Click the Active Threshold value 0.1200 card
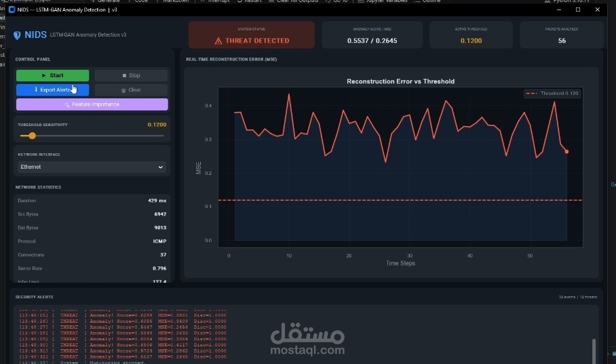This screenshot has height=364, width=616. coord(471,35)
